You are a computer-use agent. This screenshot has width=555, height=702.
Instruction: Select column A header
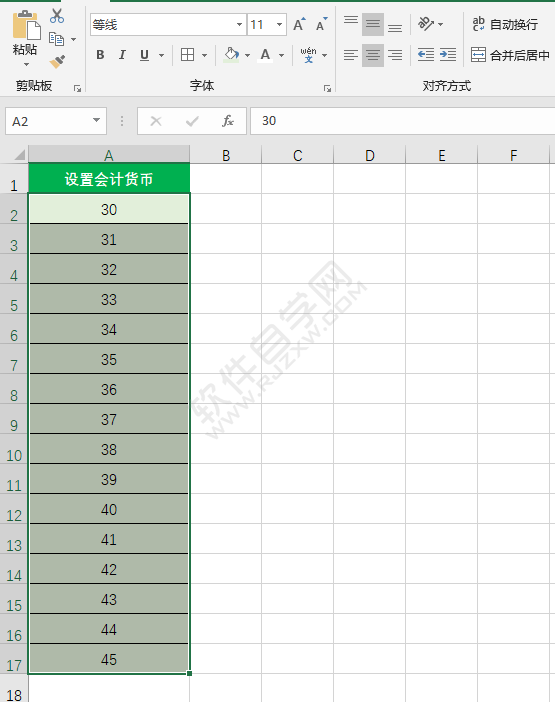109,155
